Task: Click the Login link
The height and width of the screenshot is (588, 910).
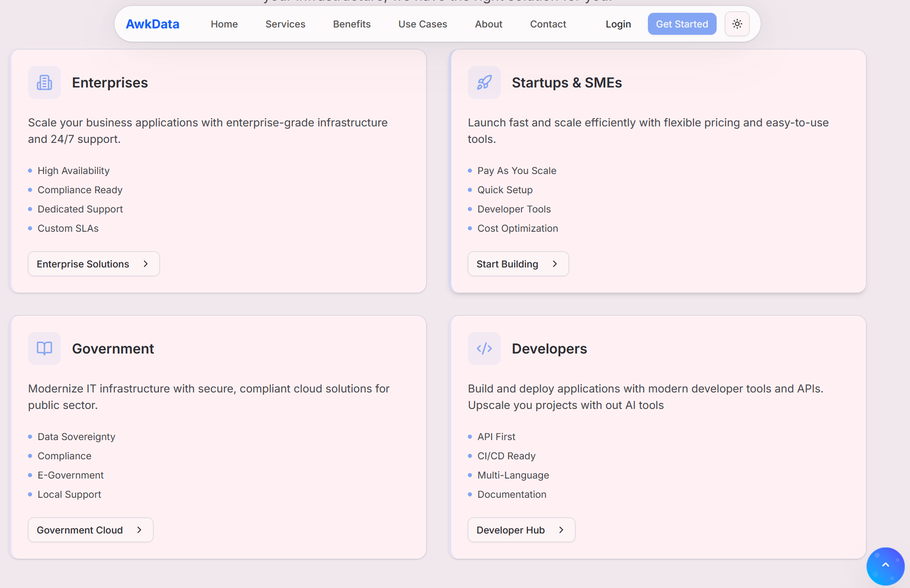Action: click(618, 24)
